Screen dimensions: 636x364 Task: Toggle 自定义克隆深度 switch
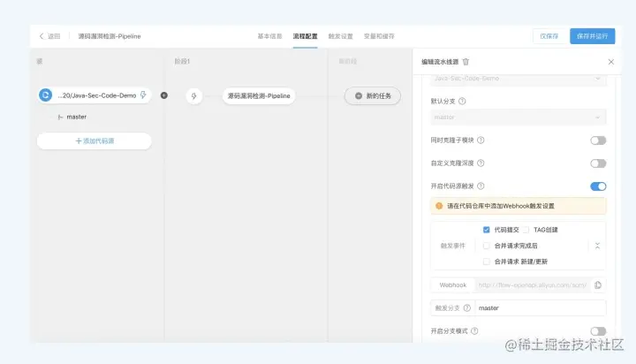pyautogui.click(x=598, y=163)
